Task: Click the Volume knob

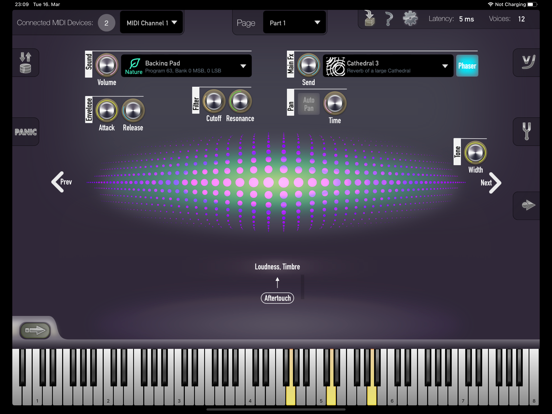Action: click(x=107, y=65)
